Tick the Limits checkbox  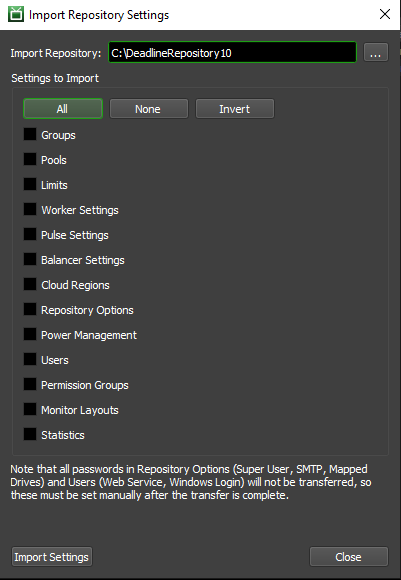point(30,184)
